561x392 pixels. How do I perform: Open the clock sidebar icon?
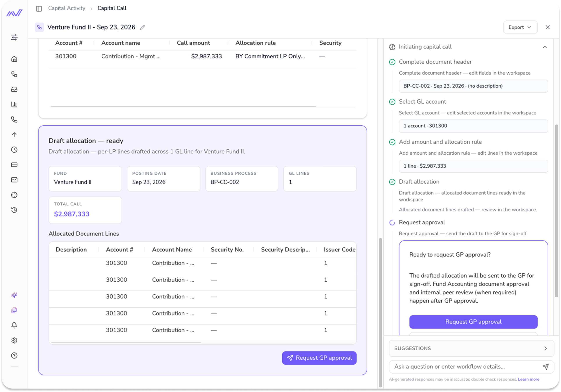click(14, 150)
